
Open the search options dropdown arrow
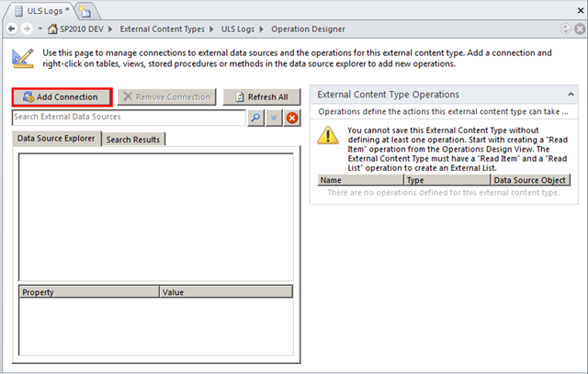[x=273, y=118]
